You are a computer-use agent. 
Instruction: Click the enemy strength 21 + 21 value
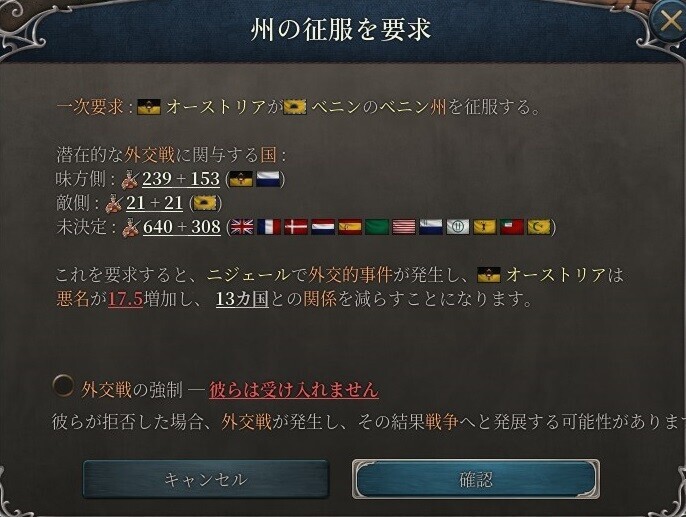154,203
